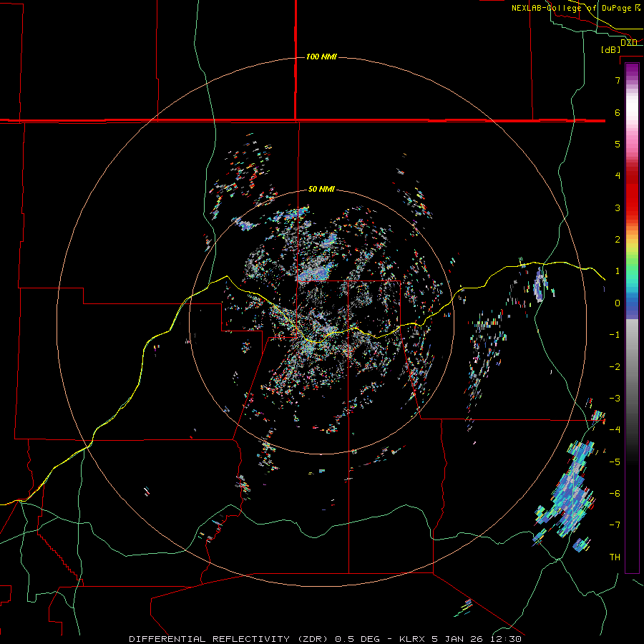The image size is (644, 644).
Task: Click the DIFFERENTIAL REFLECTIVITY (ZDR) caption
Action: [x=228, y=639]
